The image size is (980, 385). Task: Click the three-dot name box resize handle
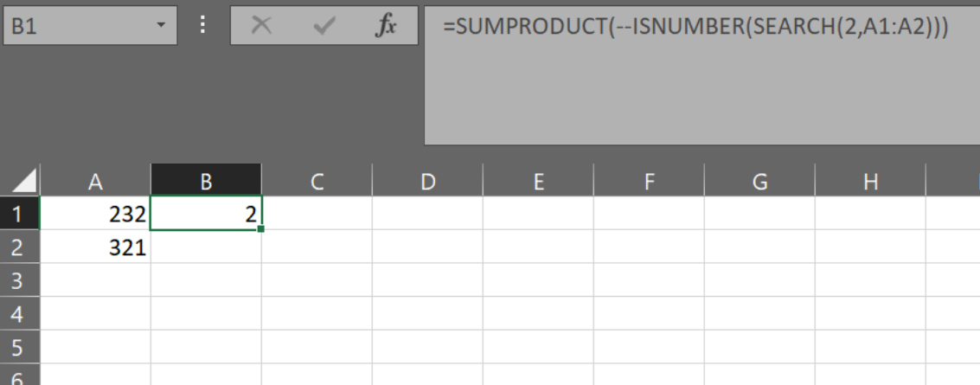[203, 27]
